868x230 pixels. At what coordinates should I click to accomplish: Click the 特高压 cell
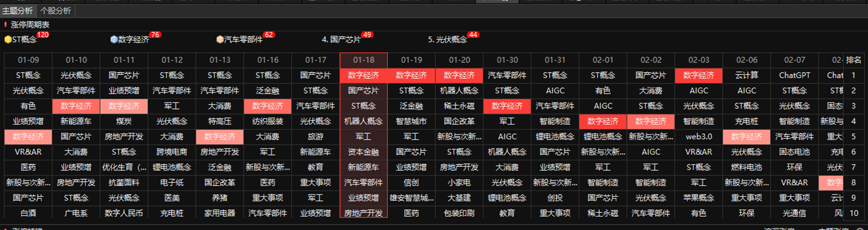220,121
